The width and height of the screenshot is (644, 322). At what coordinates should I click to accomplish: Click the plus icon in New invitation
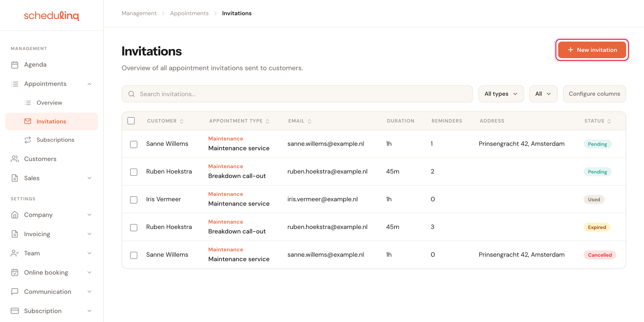(570, 50)
